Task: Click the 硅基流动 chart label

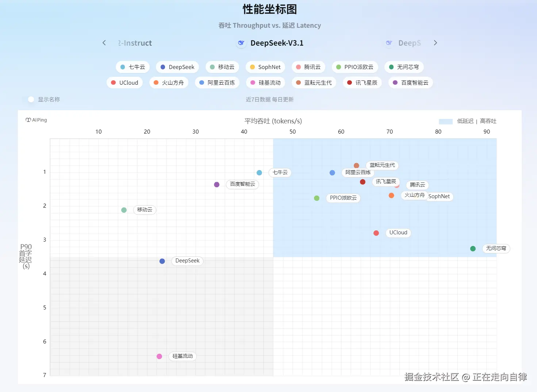Action: coord(183,356)
